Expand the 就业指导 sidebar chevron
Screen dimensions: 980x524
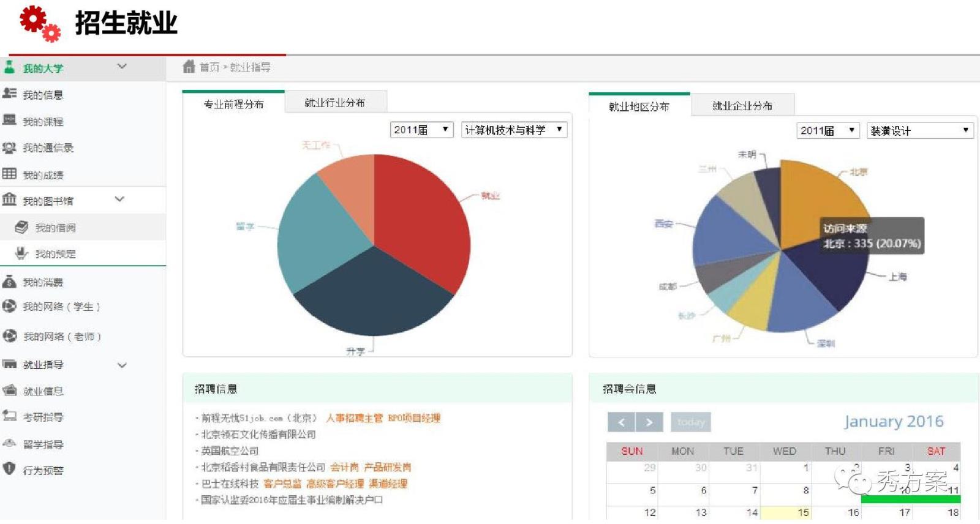click(x=122, y=365)
